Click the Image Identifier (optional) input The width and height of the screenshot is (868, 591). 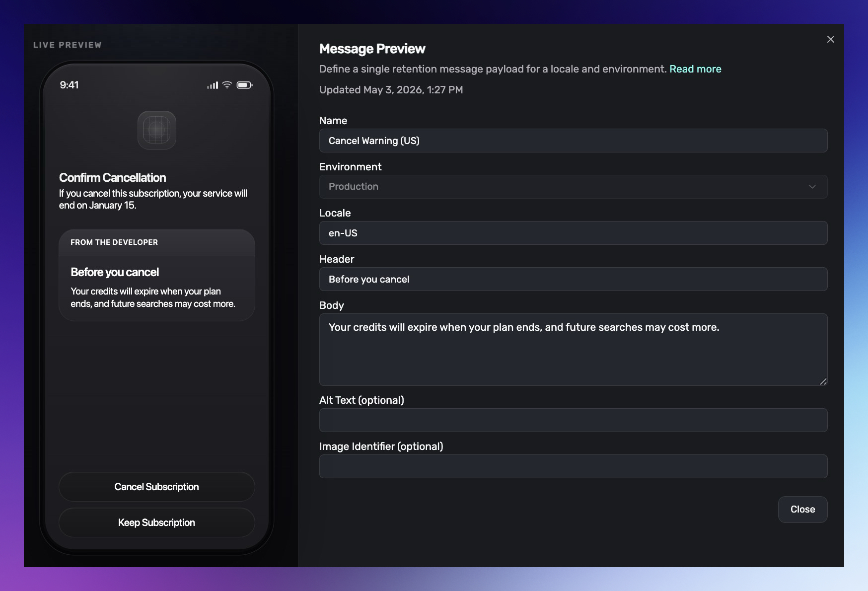[573, 466]
